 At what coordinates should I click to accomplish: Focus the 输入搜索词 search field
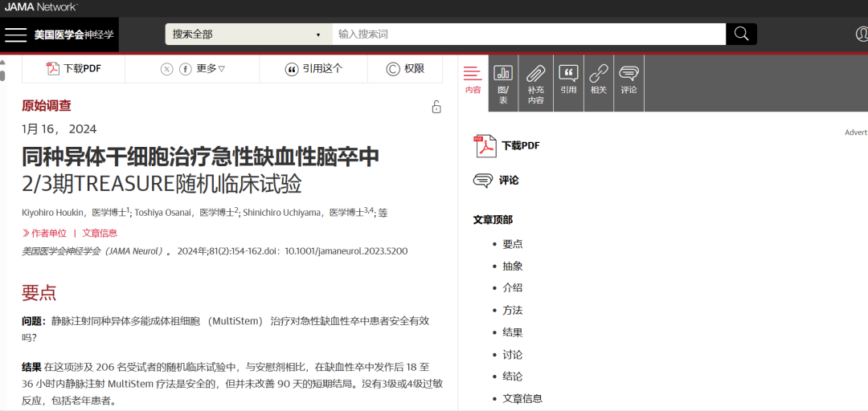tap(529, 35)
